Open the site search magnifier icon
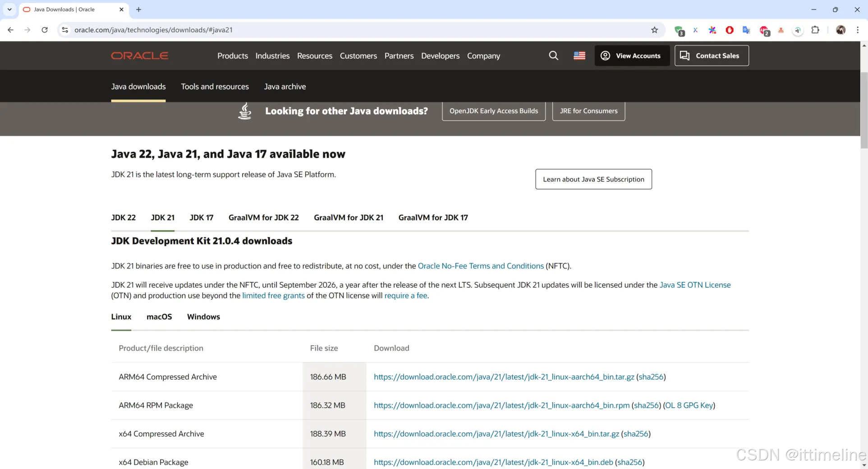This screenshot has width=868, height=469. pos(554,55)
